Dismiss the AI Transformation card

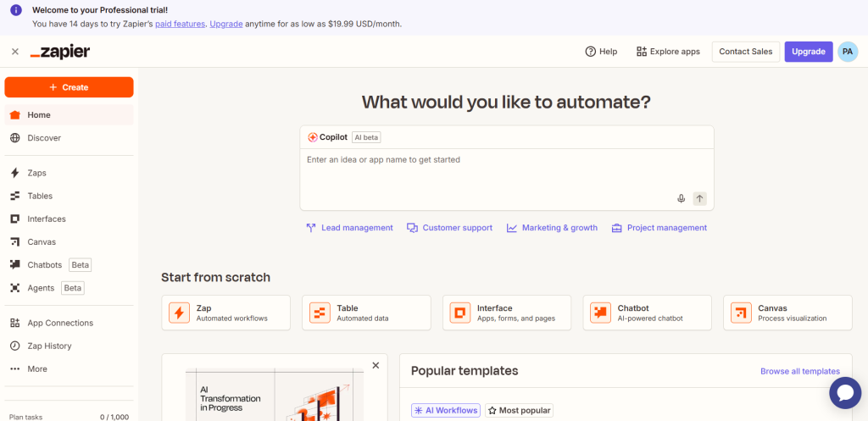pos(376,365)
